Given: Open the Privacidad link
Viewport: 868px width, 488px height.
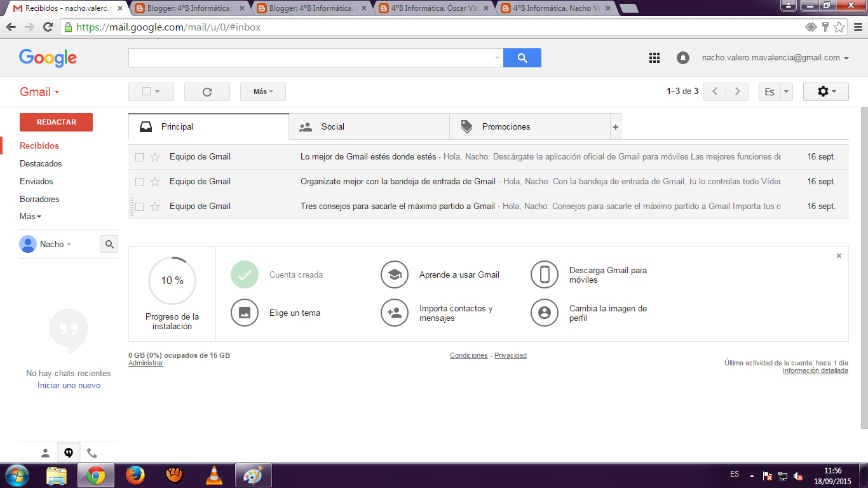Looking at the screenshot, I should coord(511,356).
